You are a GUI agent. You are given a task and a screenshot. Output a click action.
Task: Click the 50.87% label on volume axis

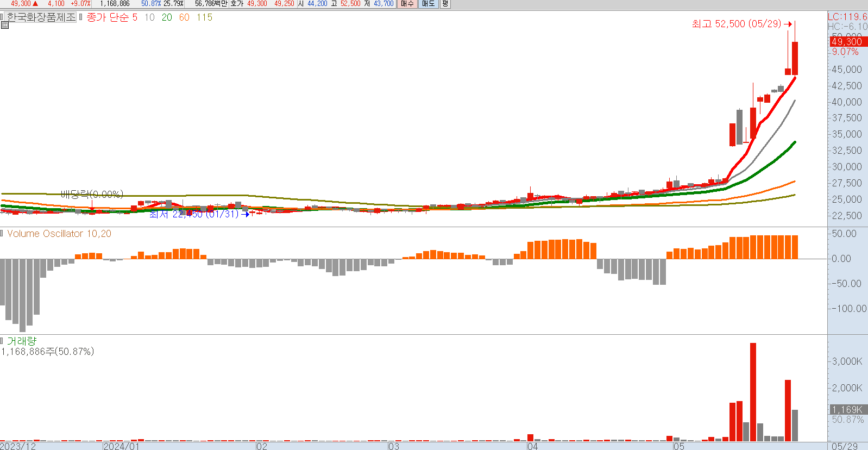848,420
